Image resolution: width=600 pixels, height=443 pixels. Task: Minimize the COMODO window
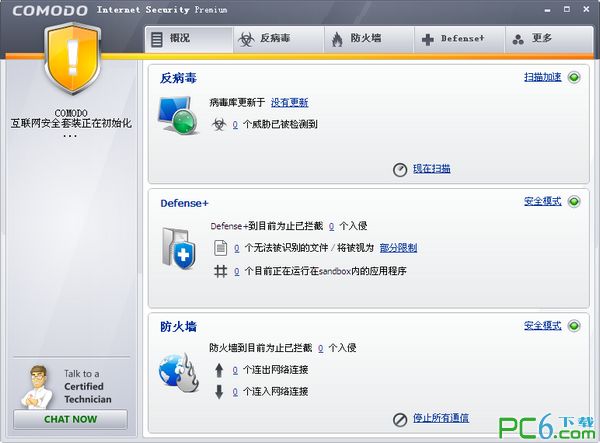click(548, 10)
